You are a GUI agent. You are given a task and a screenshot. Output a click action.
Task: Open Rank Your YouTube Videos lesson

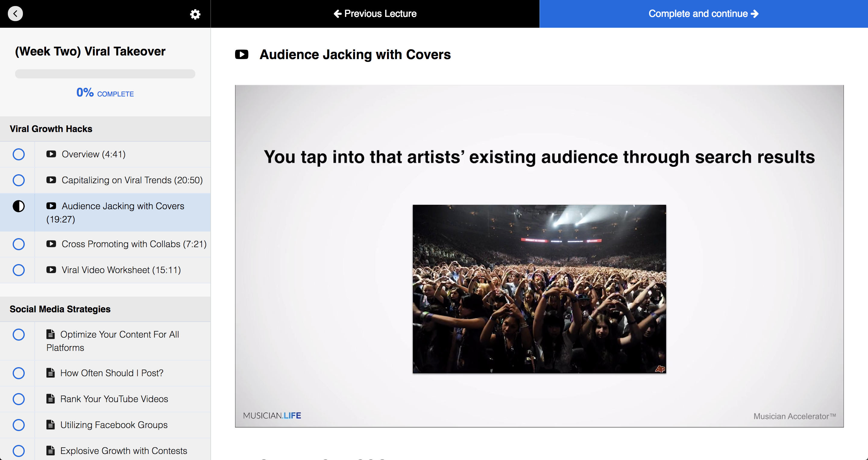[x=105, y=399]
